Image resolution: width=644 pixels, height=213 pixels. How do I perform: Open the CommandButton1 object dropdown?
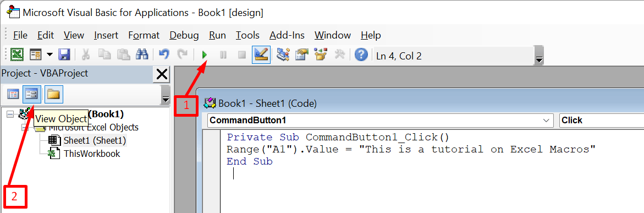[x=380, y=121]
